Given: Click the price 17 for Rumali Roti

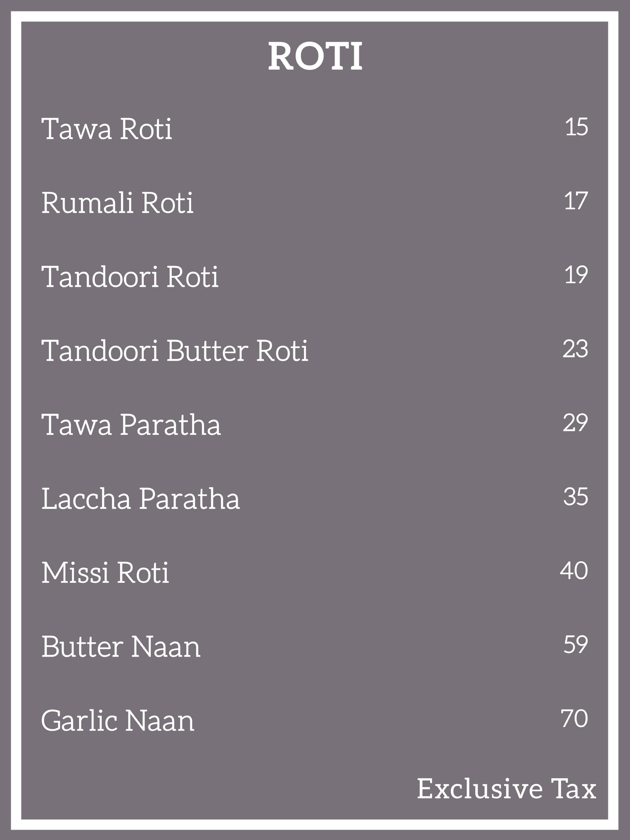Looking at the screenshot, I should tap(577, 200).
